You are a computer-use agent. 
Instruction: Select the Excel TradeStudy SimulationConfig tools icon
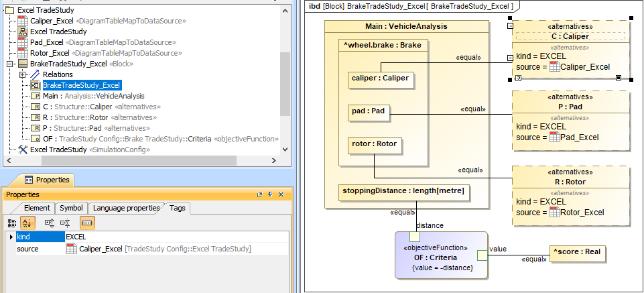click(22, 150)
